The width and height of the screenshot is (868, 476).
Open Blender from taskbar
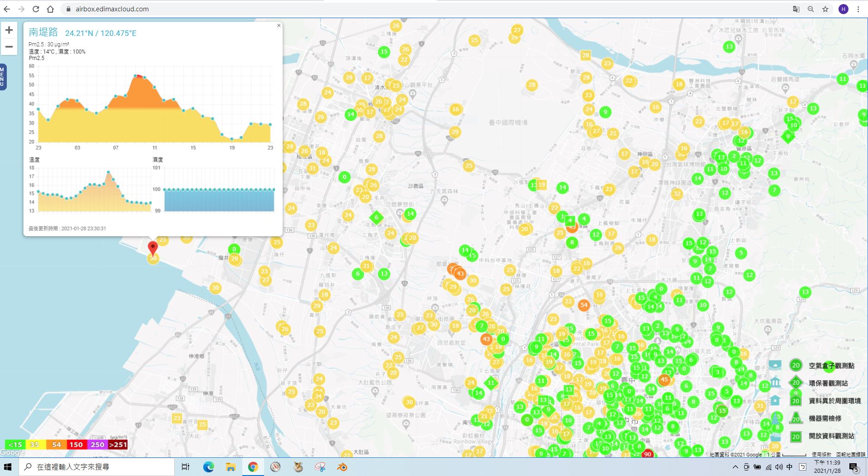coord(342,467)
